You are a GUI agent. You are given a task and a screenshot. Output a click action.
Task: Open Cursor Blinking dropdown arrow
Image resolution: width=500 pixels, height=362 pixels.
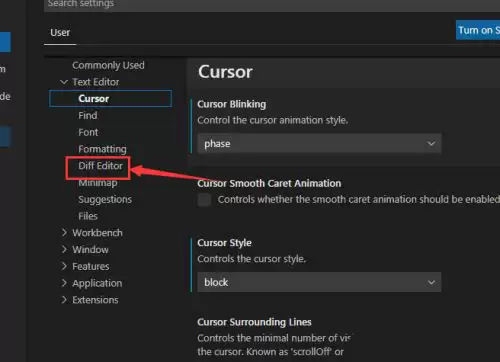[431, 144]
